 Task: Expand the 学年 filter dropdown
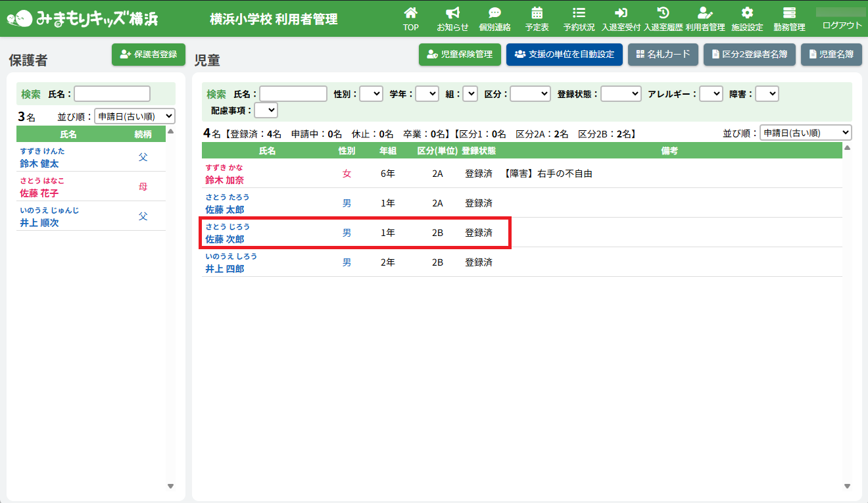pyautogui.click(x=427, y=94)
